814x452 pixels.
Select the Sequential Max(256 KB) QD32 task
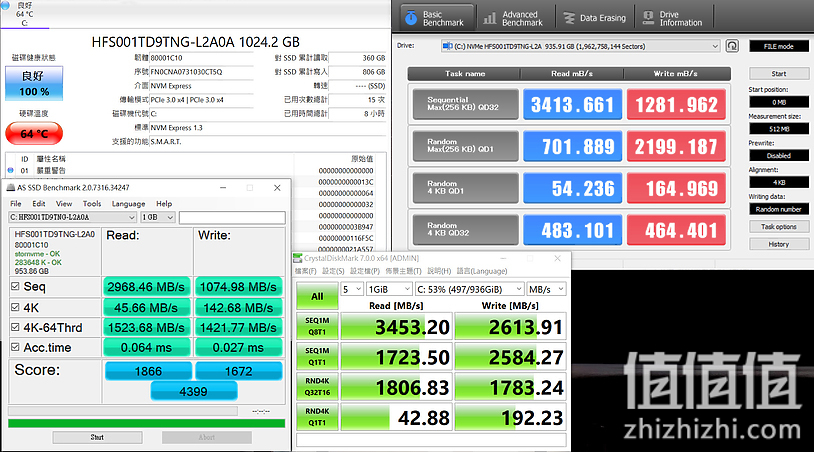pos(466,104)
